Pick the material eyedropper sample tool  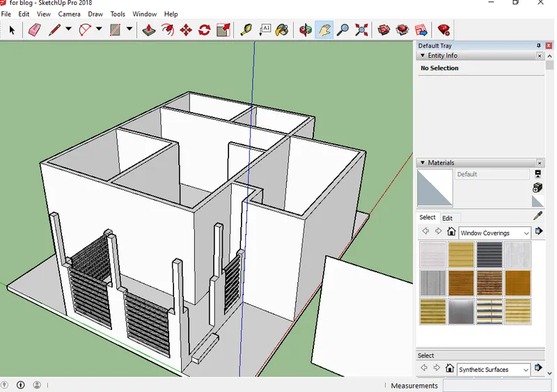point(538,217)
